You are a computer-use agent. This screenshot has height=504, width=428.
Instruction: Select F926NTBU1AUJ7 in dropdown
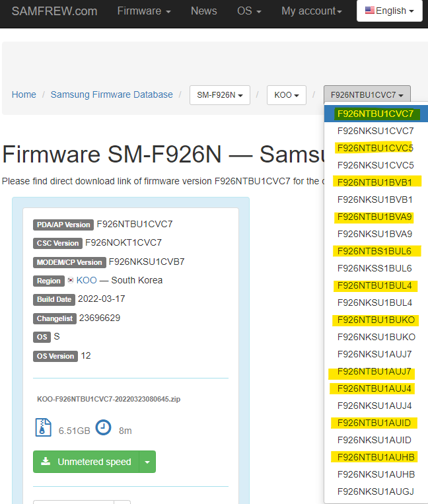pos(376,371)
